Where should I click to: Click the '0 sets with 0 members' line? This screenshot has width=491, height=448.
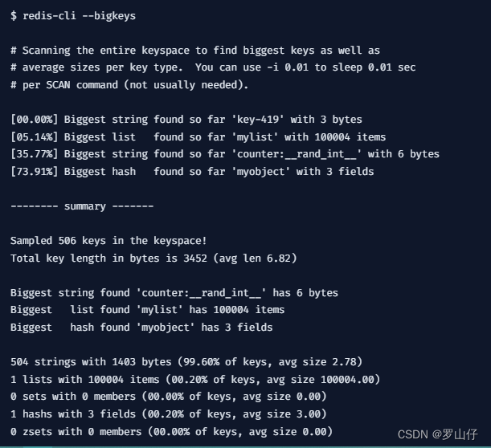[x=169, y=397]
